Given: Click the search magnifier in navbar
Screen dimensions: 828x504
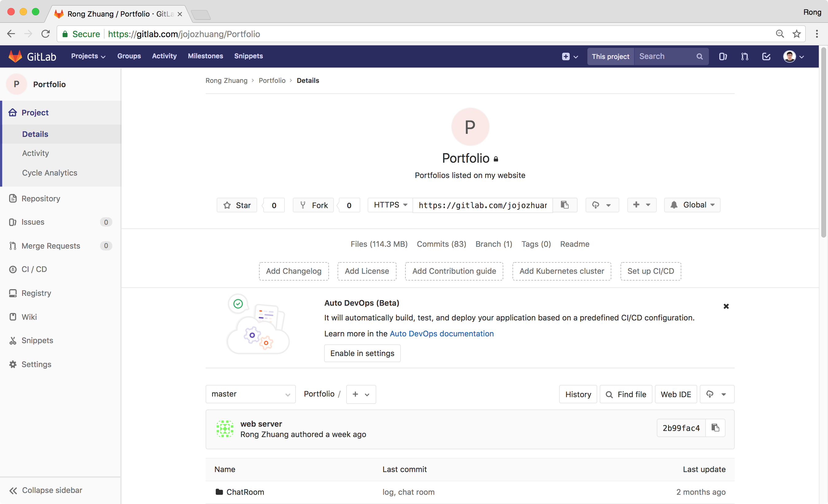Looking at the screenshot, I should pos(700,56).
